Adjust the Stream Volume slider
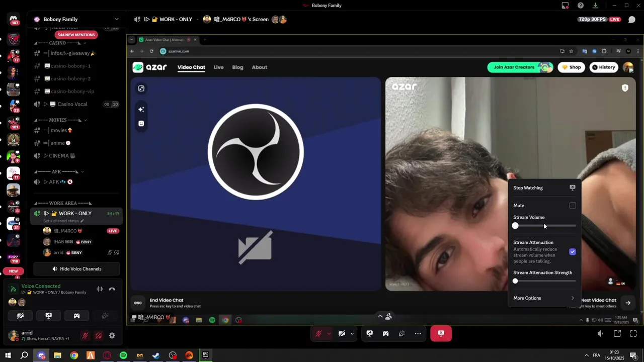 coord(544,226)
